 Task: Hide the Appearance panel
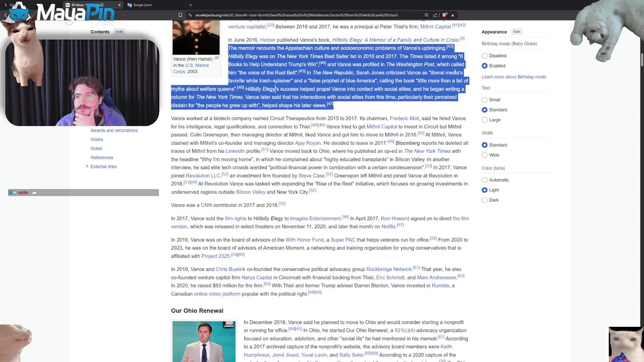[x=517, y=32]
